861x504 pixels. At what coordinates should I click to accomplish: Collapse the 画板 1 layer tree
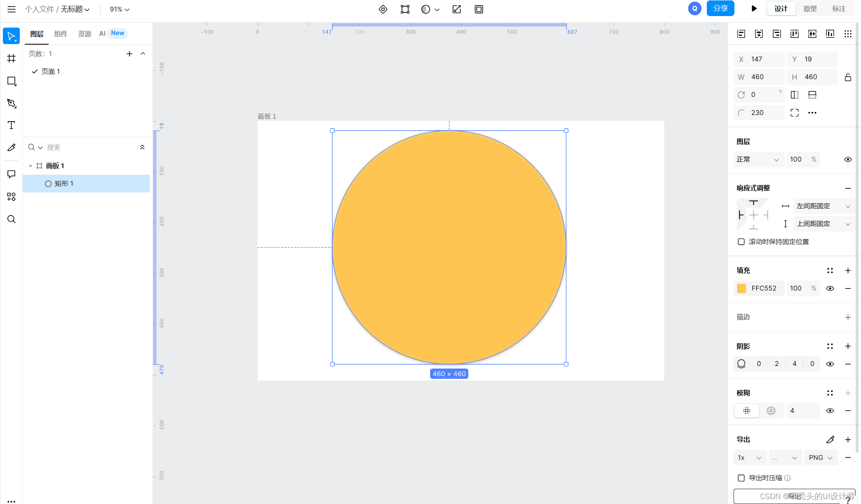pos(31,166)
